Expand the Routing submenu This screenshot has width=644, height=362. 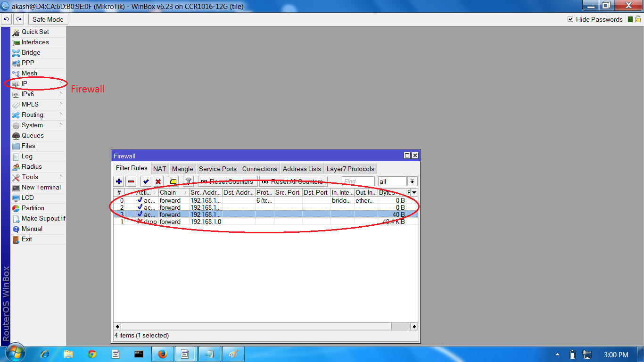(61, 115)
